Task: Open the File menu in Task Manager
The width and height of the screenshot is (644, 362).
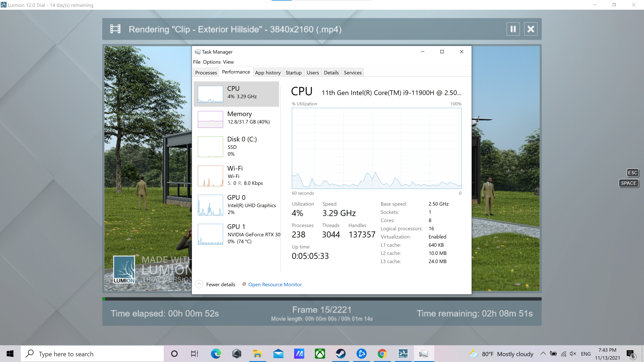Action: coord(197,62)
